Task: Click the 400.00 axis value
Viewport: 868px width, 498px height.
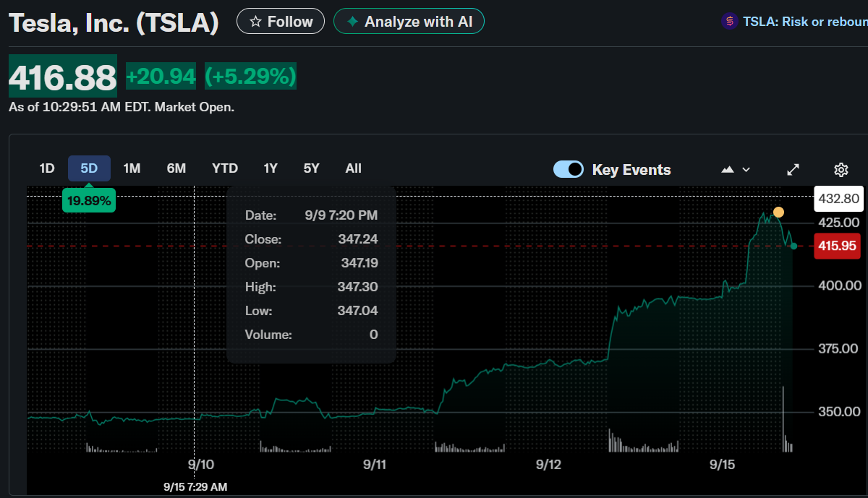Action: (839, 286)
